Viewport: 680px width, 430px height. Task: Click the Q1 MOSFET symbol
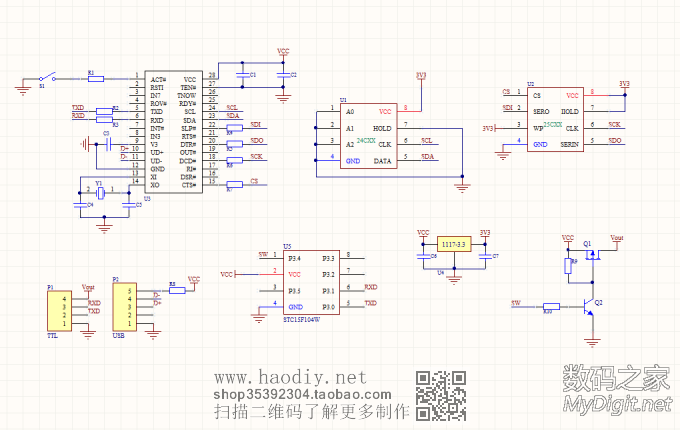point(590,257)
